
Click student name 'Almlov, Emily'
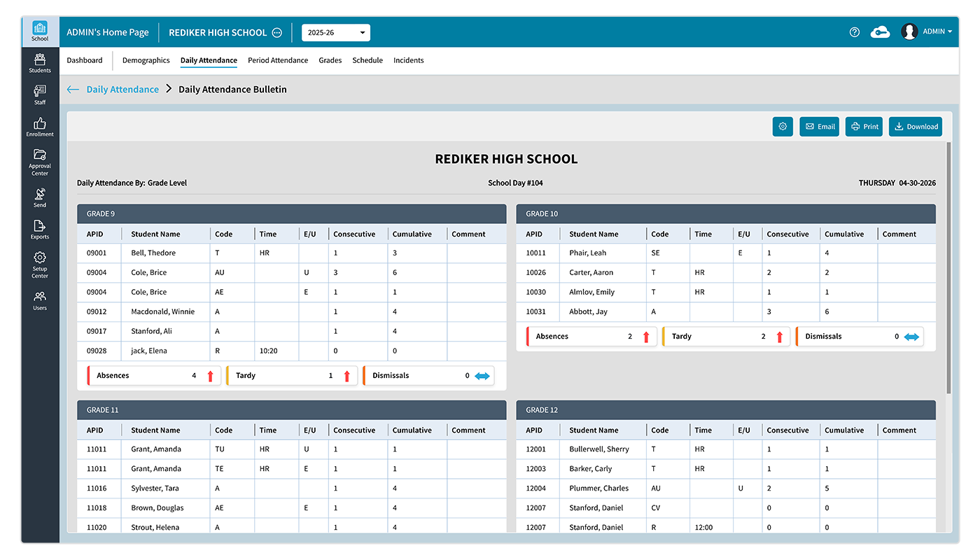pyautogui.click(x=592, y=292)
